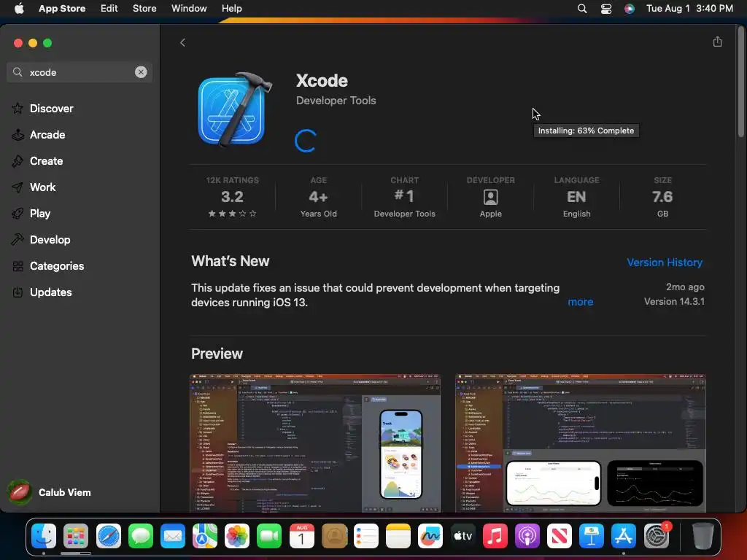
Task: Open the Window menu
Action: [x=189, y=8]
